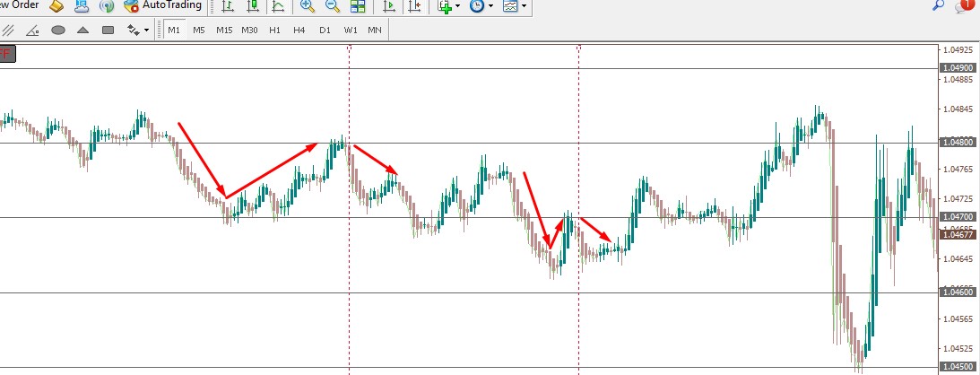
Task: Toggle chart shift from right border
Action: coord(414,6)
